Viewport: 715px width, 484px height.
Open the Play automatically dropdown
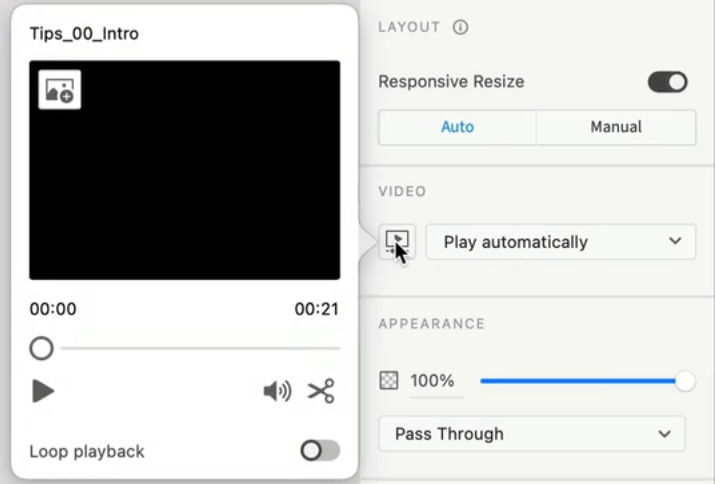click(560, 242)
